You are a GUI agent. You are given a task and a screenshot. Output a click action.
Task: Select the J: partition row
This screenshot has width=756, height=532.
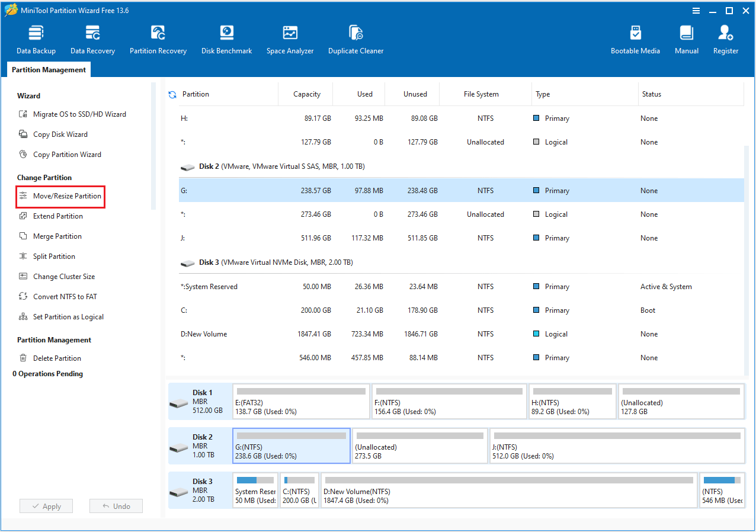point(461,238)
